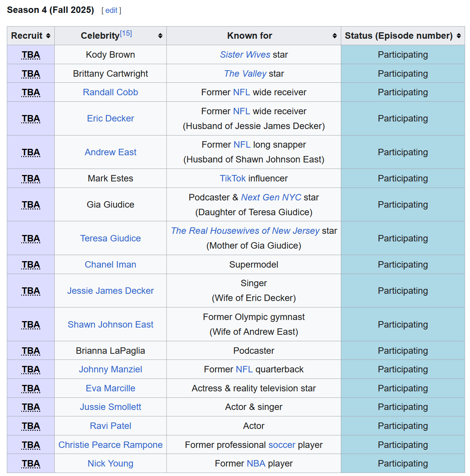This screenshot has width=470, height=476.
Task: Click the TBA abbreviation in Kody Brown's row
Action: tap(31, 55)
